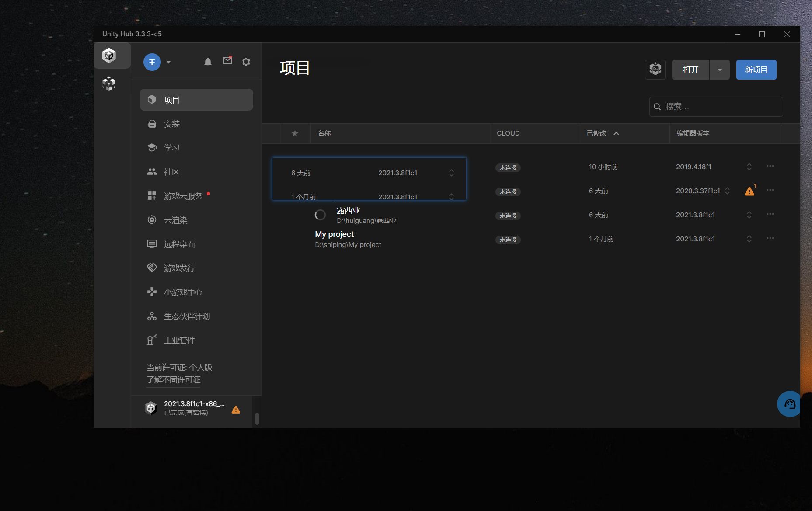
Task: Open the settings gear
Action: pos(246,62)
